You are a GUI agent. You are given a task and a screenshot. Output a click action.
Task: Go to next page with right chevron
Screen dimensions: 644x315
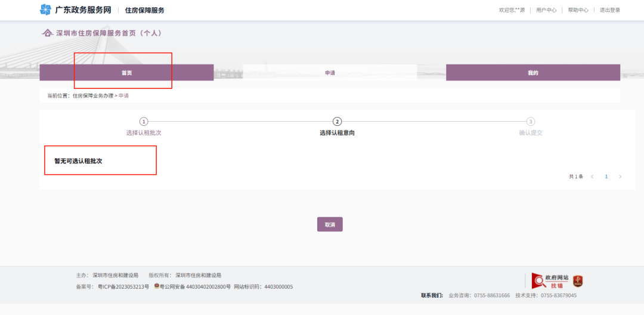pos(620,177)
